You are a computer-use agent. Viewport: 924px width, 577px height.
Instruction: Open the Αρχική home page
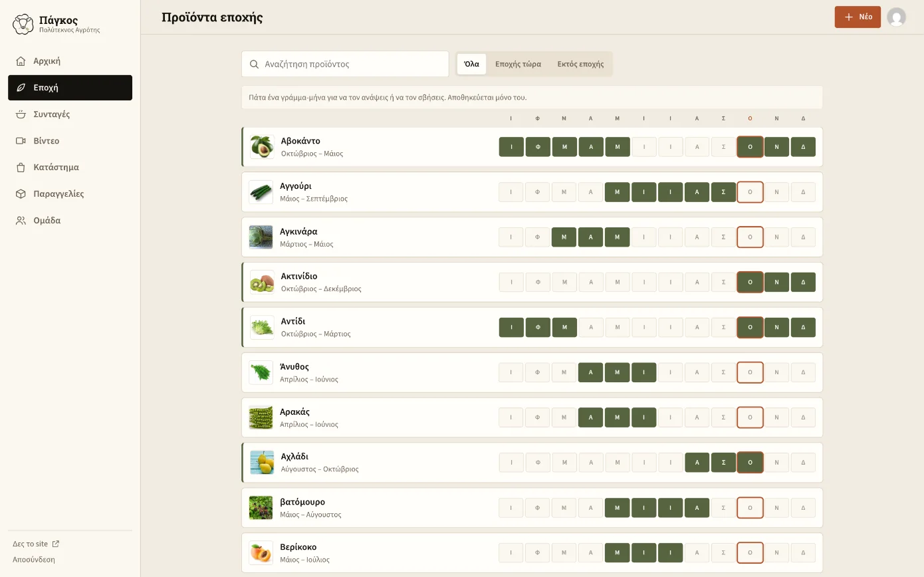click(x=70, y=61)
